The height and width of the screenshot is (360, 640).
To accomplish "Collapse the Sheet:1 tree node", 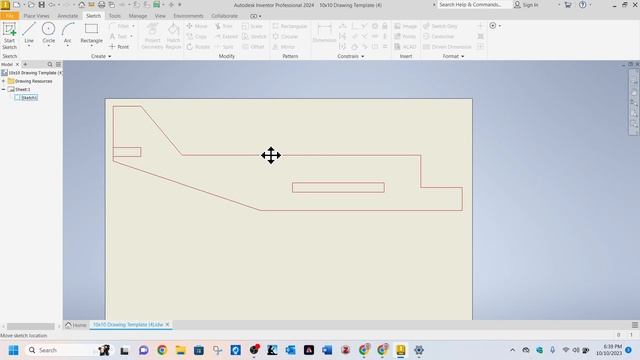I will click(x=3, y=89).
